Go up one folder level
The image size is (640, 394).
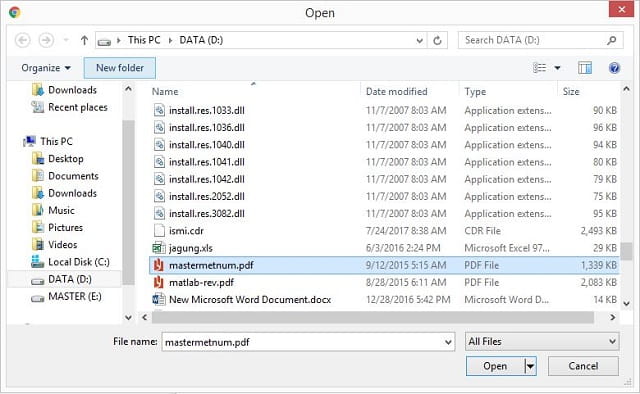[84, 40]
